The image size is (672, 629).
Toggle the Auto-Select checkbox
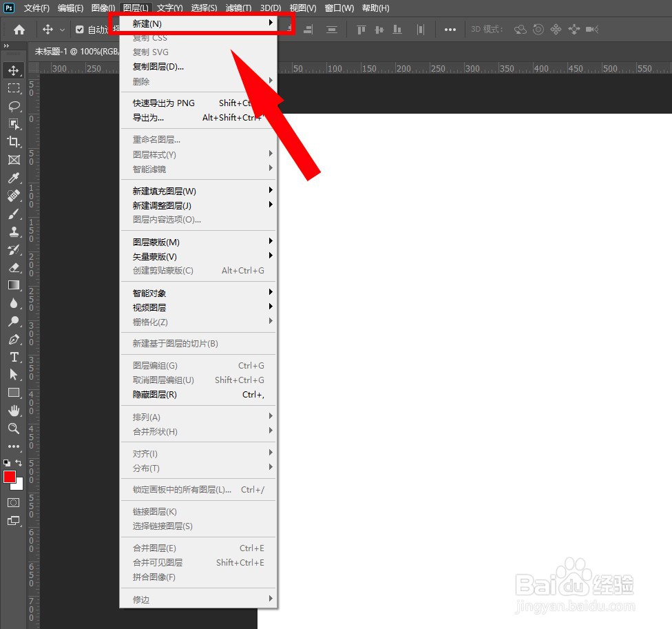coord(79,30)
